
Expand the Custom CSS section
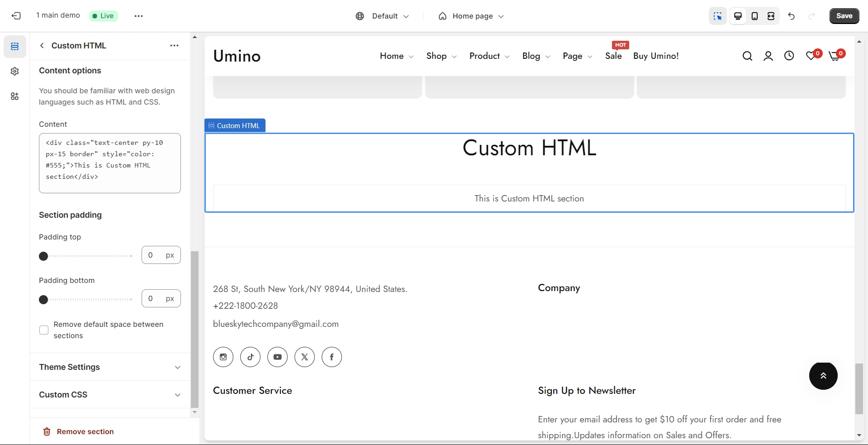[x=109, y=395]
